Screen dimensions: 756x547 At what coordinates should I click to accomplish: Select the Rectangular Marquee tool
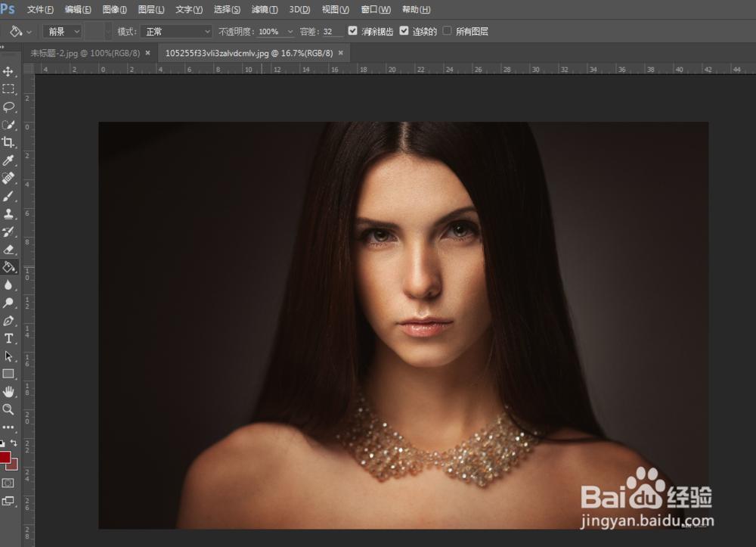click(x=8, y=89)
